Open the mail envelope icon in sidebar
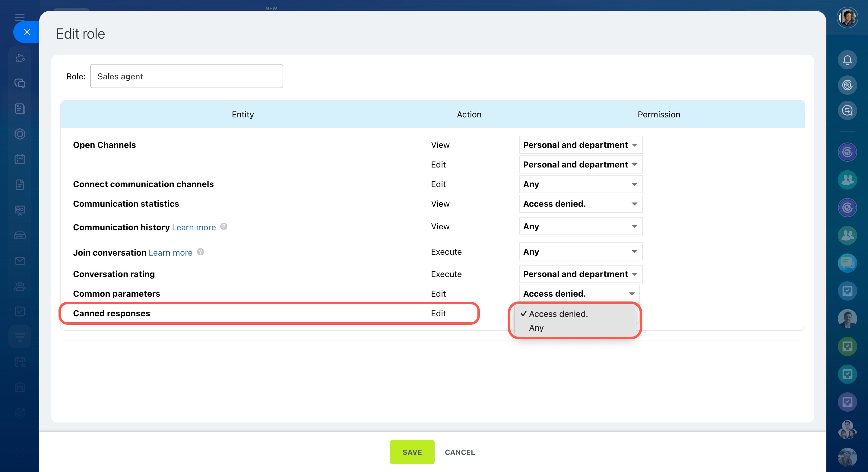This screenshot has width=868, height=472. [20, 261]
